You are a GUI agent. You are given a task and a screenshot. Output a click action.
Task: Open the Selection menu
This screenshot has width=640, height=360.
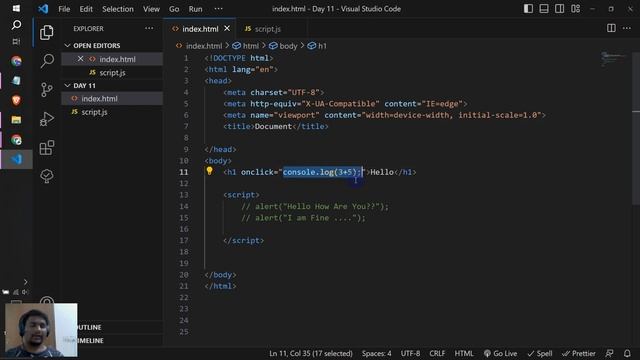(x=118, y=9)
